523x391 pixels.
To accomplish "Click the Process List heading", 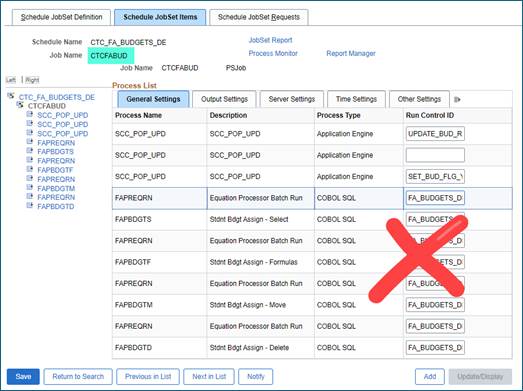I will click(134, 85).
